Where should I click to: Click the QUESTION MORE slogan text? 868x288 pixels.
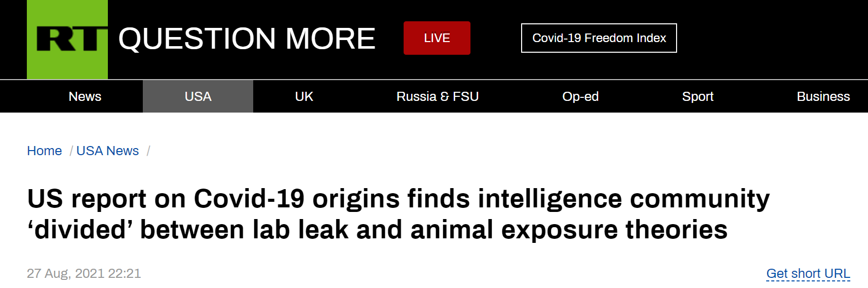tap(247, 39)
